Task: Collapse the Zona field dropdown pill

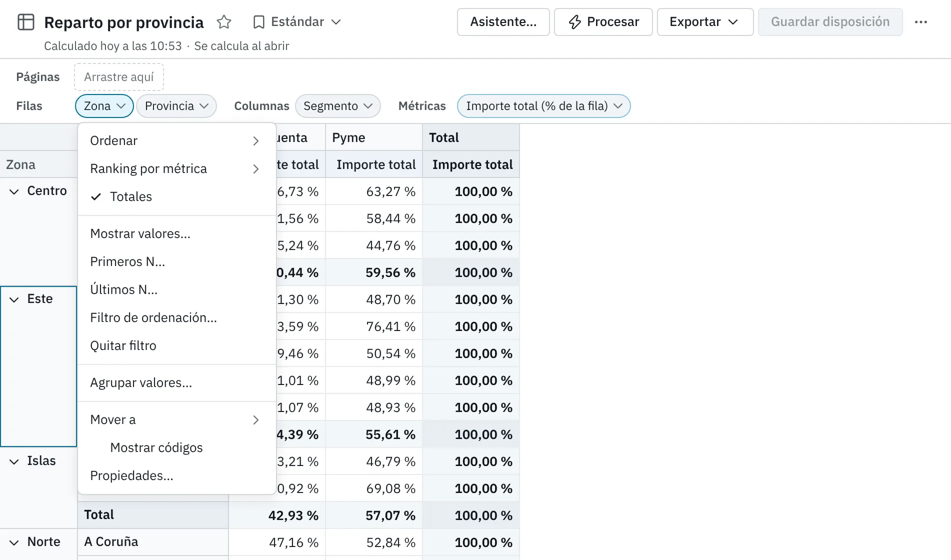Action: [104, 106]
